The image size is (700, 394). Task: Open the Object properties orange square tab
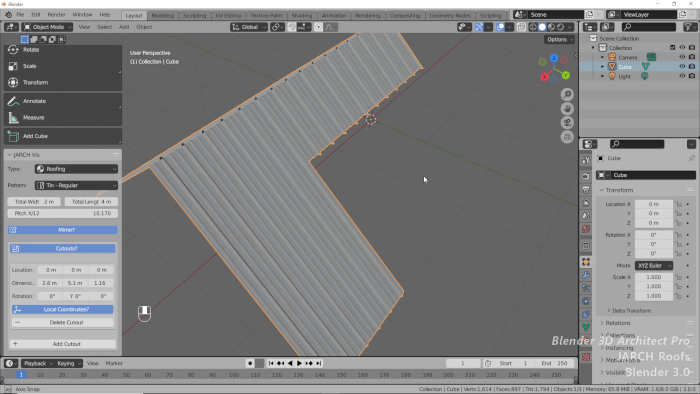pyautogui.click(x=586, y=262)
